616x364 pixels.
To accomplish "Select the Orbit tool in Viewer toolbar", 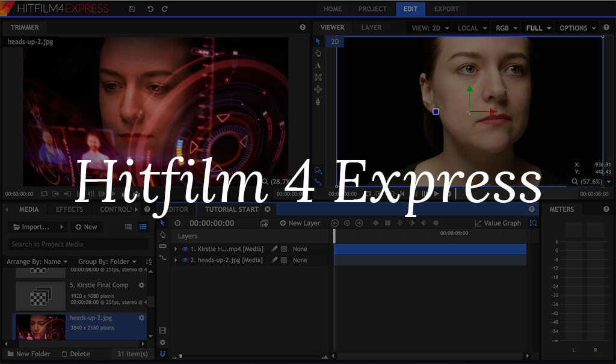I will 318,89.
